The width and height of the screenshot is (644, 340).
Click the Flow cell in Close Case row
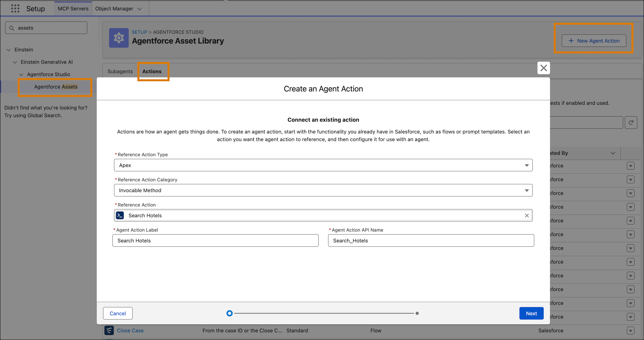coord(376,330)
